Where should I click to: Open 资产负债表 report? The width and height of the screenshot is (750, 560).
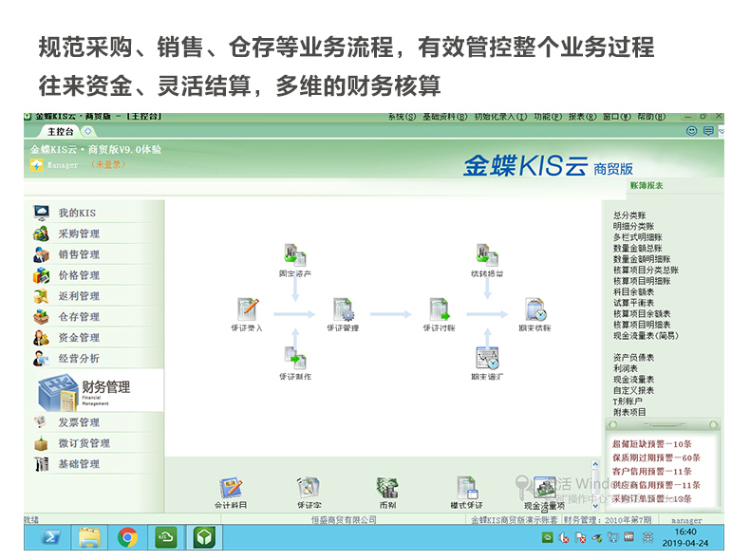(633, 357)
